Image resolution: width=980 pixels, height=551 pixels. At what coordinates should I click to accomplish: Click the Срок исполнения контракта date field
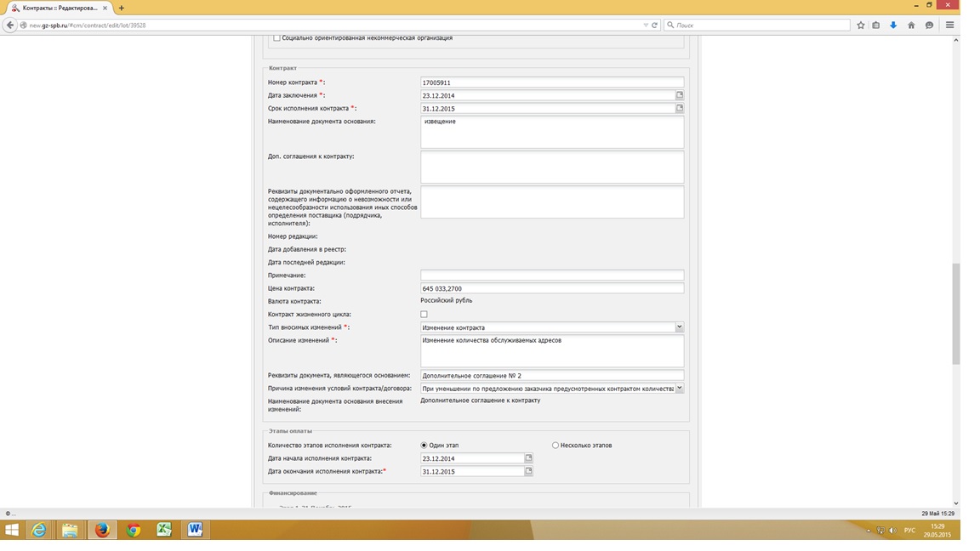pyautogui.click(x=548, y=109)
